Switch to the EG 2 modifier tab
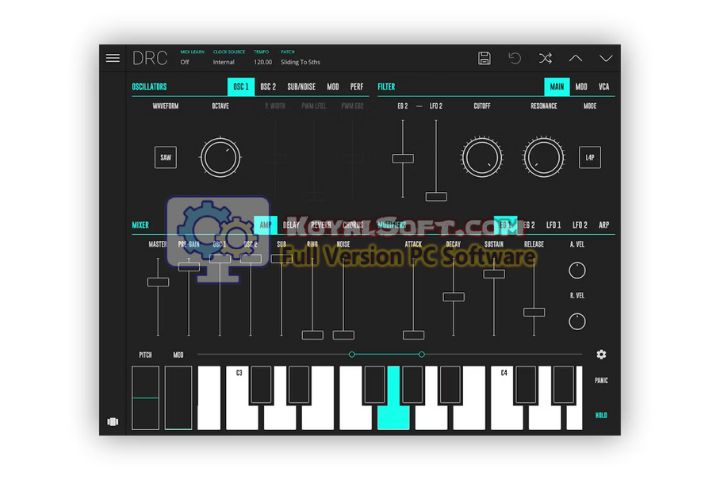The height and width of the screenshot is (480, 720). click(x=529, y=225)
